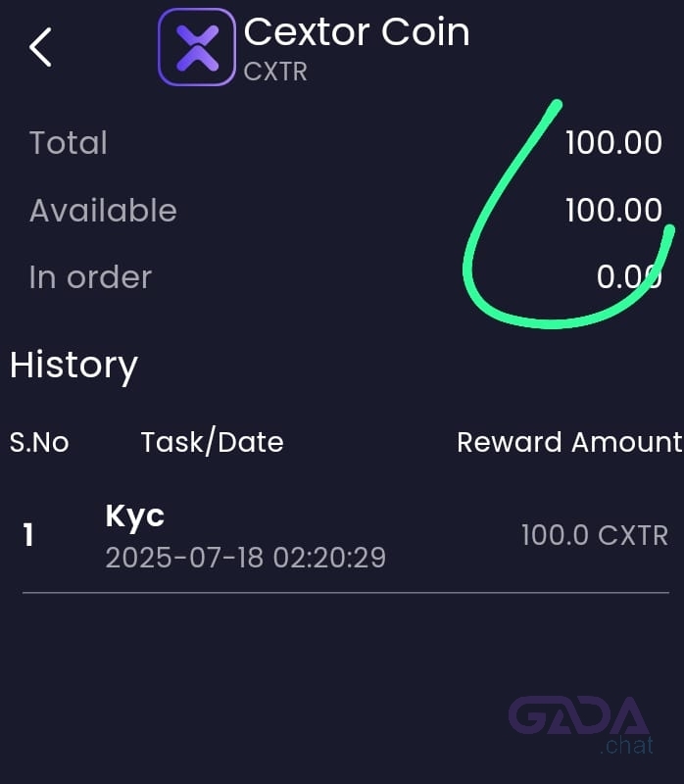
Task: Click the Reward Amount column header
Action: (x=569, y=443)
